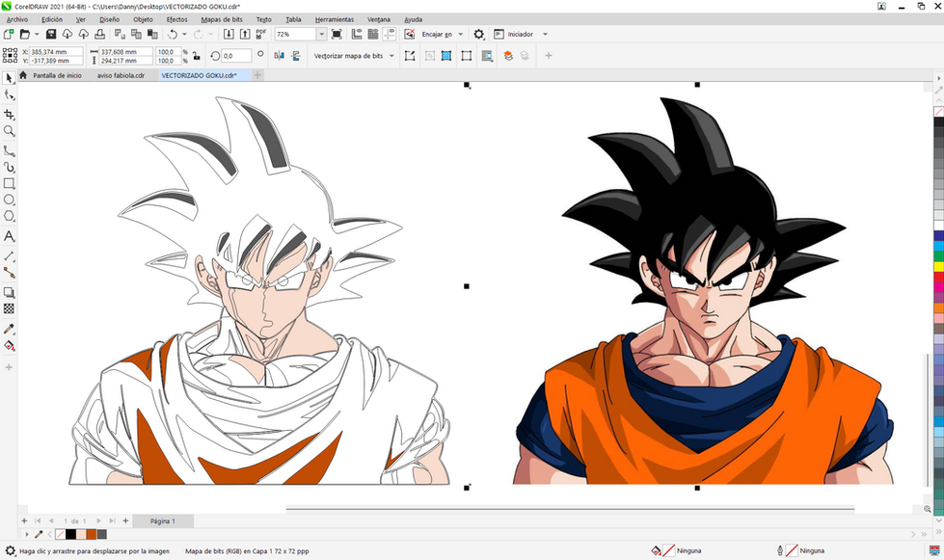The image size is (944, 560).
Task: Switch to aviso fabiola.cdr tab
Action: (121, 75)
